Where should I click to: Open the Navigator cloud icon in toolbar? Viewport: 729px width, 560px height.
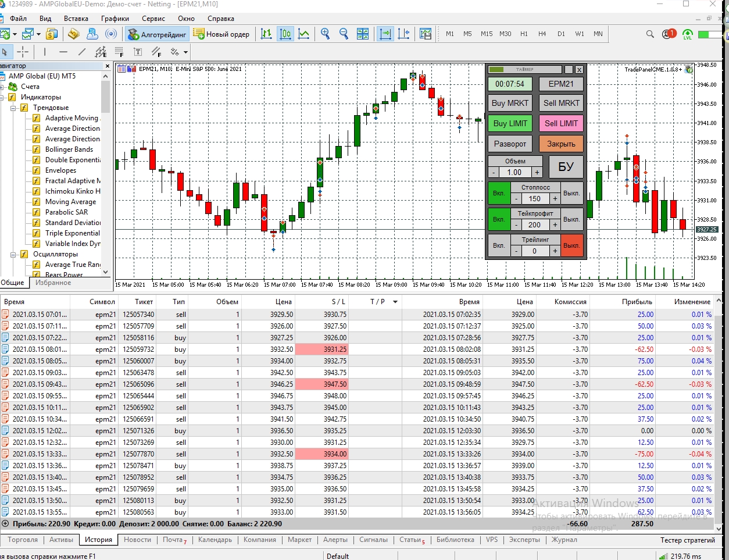coord(92,34)
